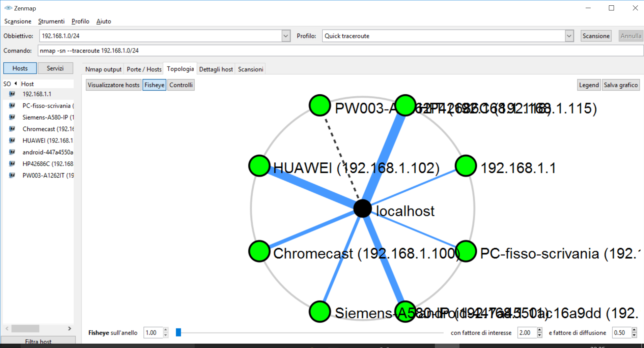Start the scan with Scansione button
The width and height of the screenshot is (644, 348).
point(596,36)
